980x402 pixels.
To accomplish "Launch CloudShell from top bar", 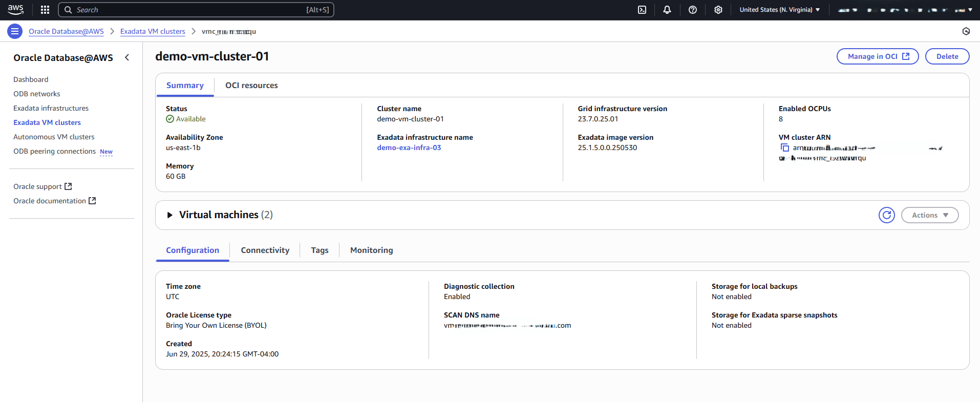I will point(642,10).
